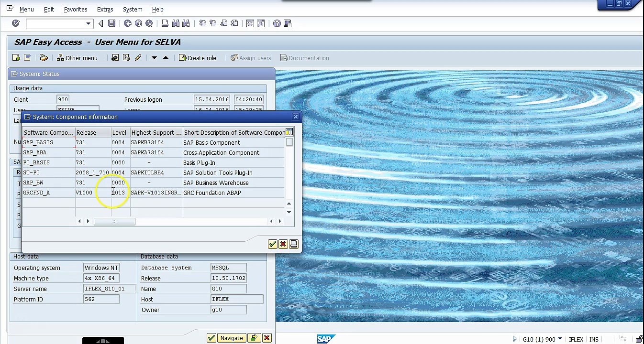Viewport: 644px width, 344px height.
Task: Click the right scroll arrow beside left table scrollbar
Action: 88,221
